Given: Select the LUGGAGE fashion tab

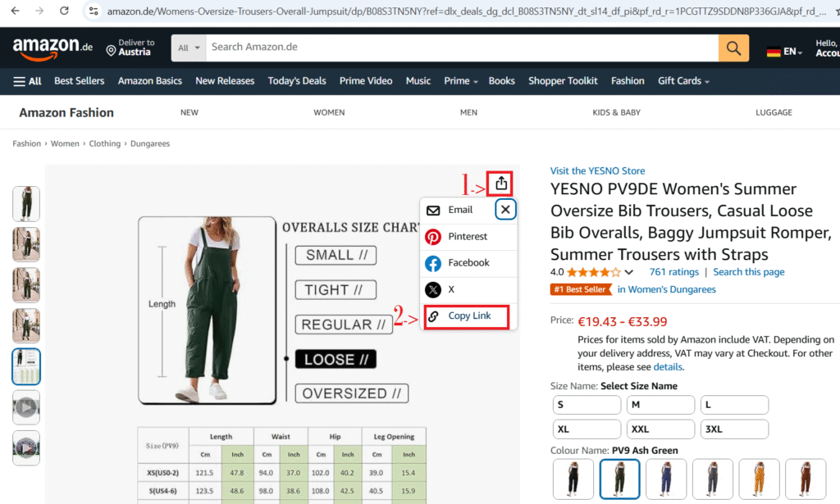Looking at the screenshot, I should pos(774,113).
